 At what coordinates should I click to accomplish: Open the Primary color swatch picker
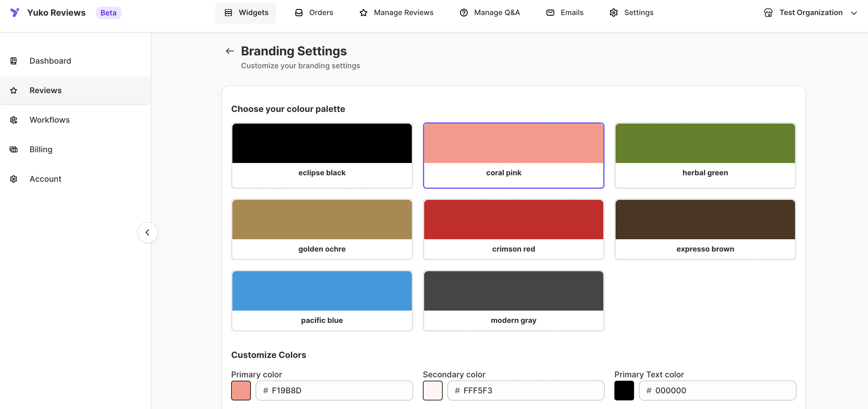click(x=241, y=390)
